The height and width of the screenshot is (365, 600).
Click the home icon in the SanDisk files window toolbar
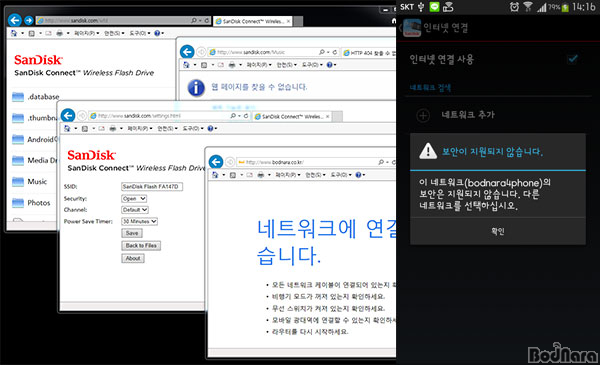coord(14,33)
